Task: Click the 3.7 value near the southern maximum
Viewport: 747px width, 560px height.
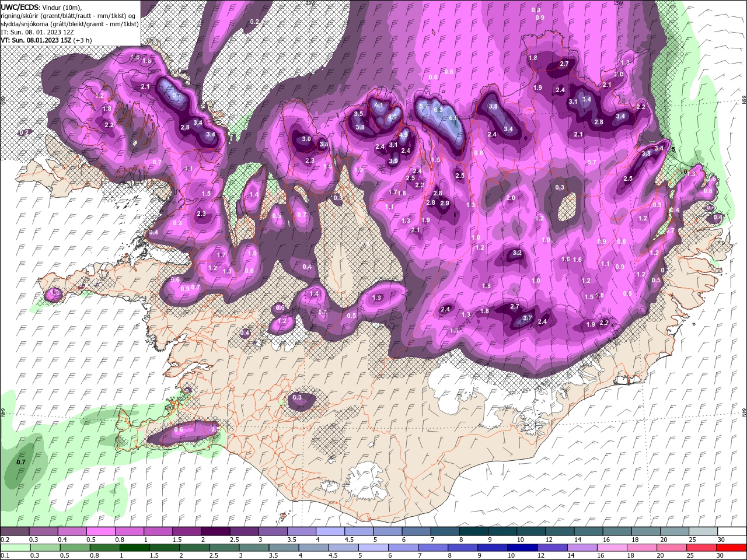Action: [527, 318]
